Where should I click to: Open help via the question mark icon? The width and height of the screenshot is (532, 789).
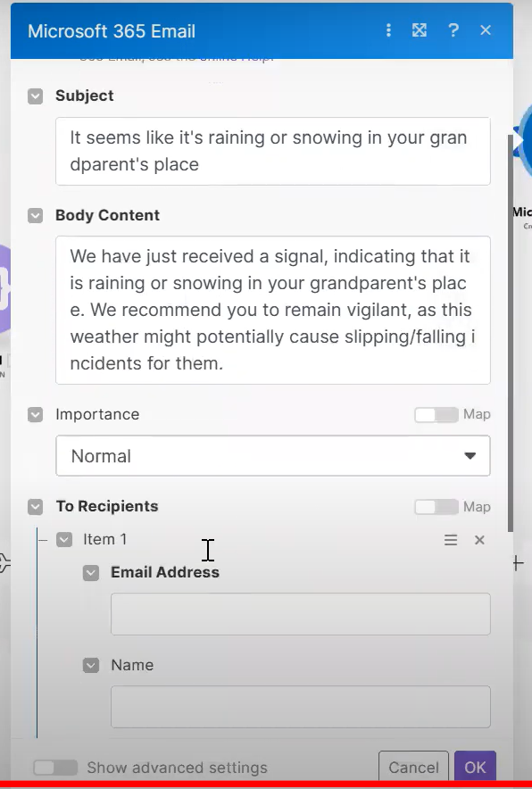(x=453, y=30)
